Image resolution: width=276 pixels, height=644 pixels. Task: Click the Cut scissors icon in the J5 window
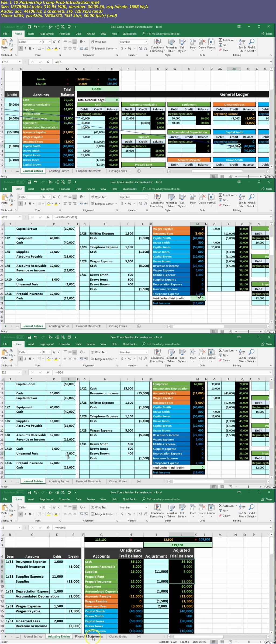click(11, 505)
